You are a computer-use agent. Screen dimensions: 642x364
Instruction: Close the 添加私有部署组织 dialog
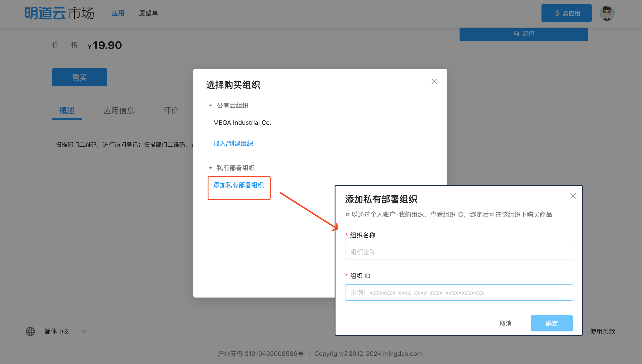click(573, 196)
